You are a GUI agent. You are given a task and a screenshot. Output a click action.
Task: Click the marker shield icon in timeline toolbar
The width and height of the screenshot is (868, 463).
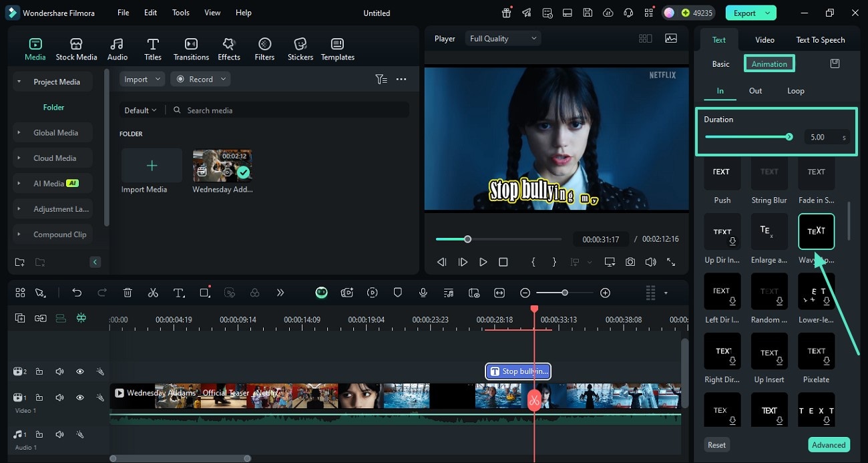(x=398, y=293)
